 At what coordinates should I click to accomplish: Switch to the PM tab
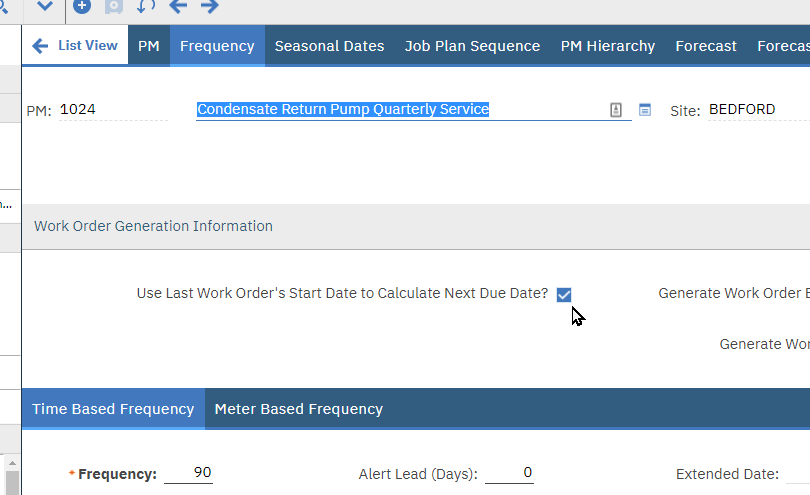(149, 46)
